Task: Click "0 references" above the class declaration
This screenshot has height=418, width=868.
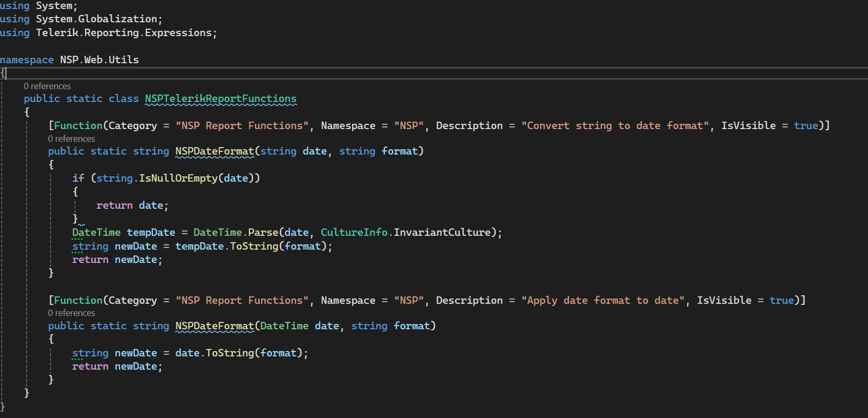Action: pos(47,86)
